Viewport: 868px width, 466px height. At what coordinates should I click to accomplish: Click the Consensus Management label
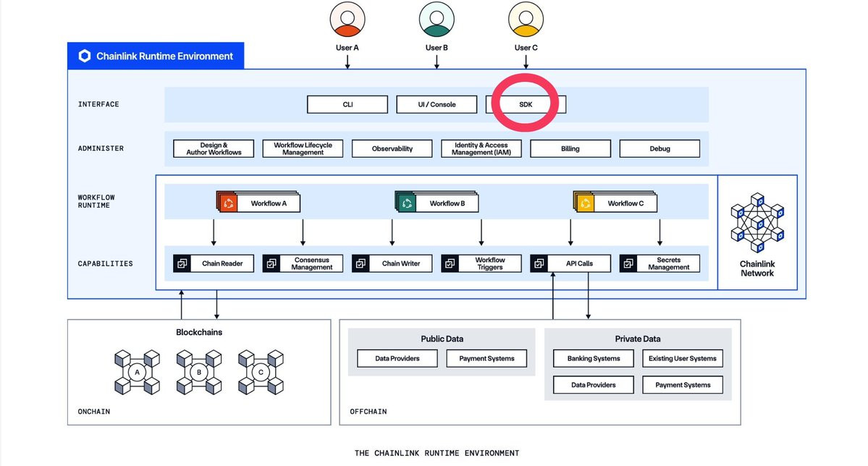click(x=312, y=263)
